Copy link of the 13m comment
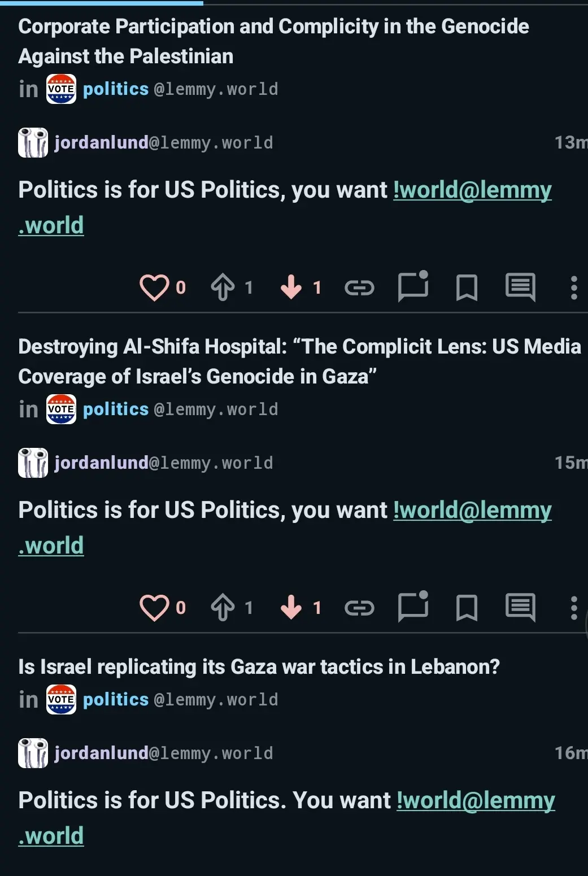The height and width of the screenshot is (876, 588). click(359, 288)
